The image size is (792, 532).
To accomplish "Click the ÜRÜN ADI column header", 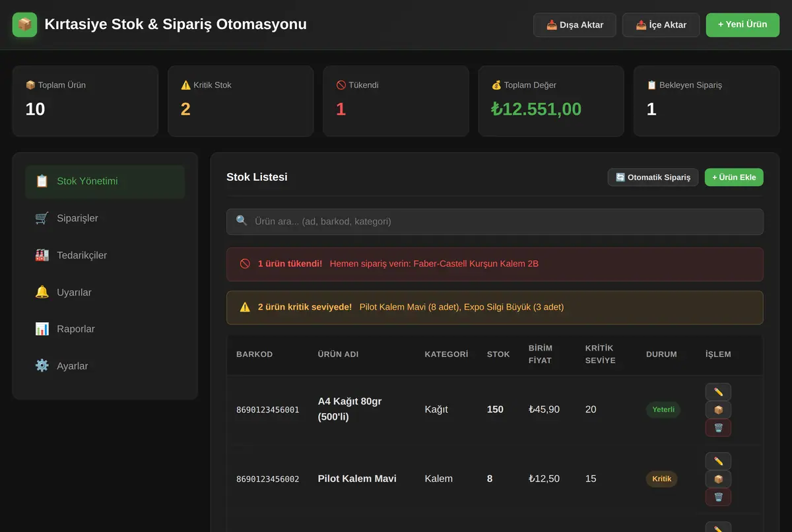I will point(339,354).
